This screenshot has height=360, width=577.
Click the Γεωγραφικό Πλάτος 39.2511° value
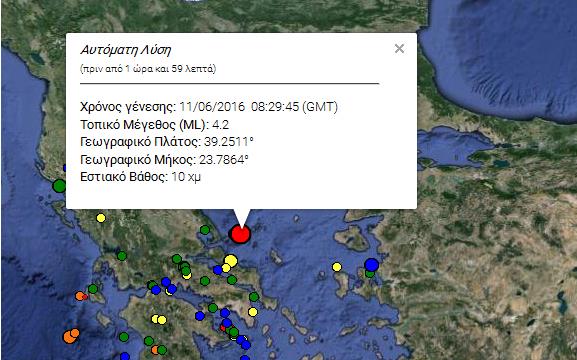click(x=229, y=142)
